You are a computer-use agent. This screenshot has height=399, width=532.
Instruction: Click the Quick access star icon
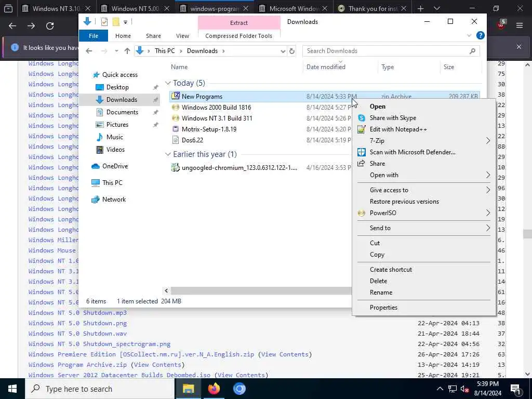(96, 75)
